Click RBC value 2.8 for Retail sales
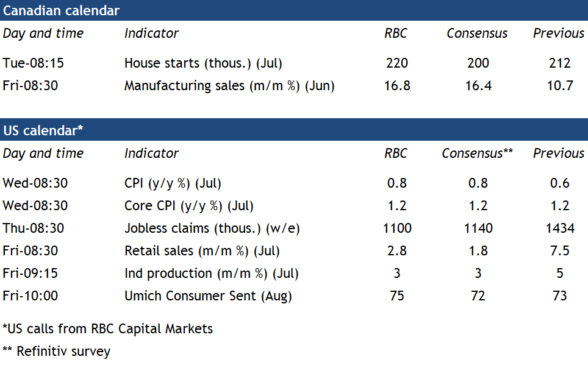 coord(396,250)
